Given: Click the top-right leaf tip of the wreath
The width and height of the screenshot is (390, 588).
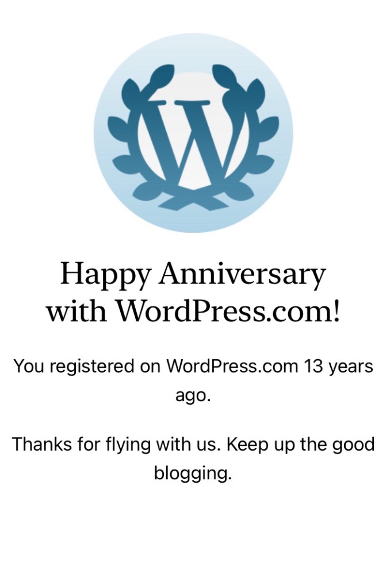Looking at the screenshot, I should [221, 72].
